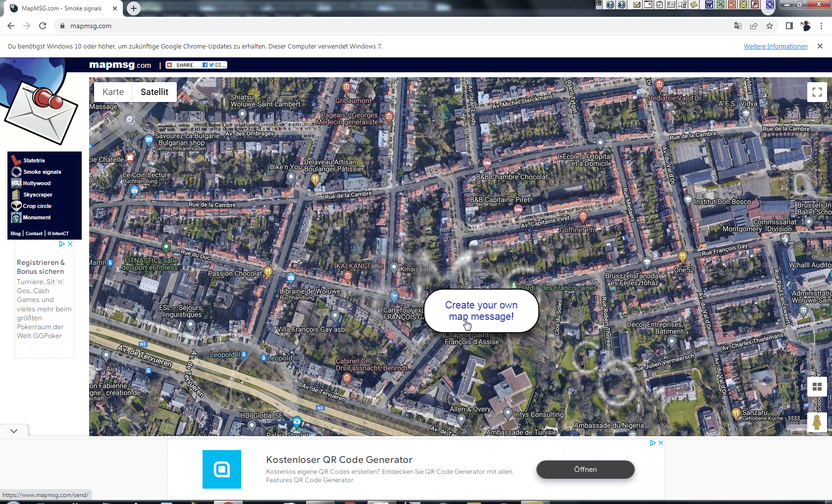Click the IntenCT copyright link

[x=58, y=234]
